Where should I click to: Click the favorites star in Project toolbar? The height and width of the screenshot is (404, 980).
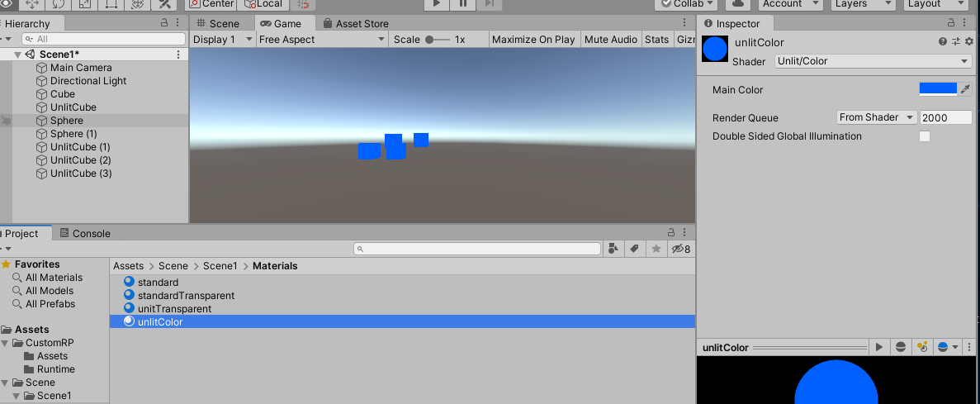[656, 249]
